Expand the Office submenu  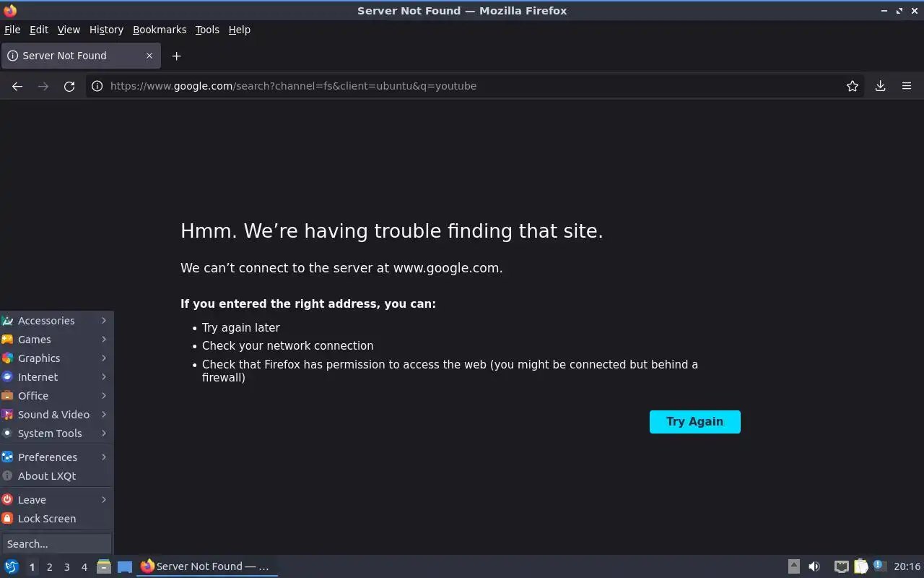(x=56, y=396)
